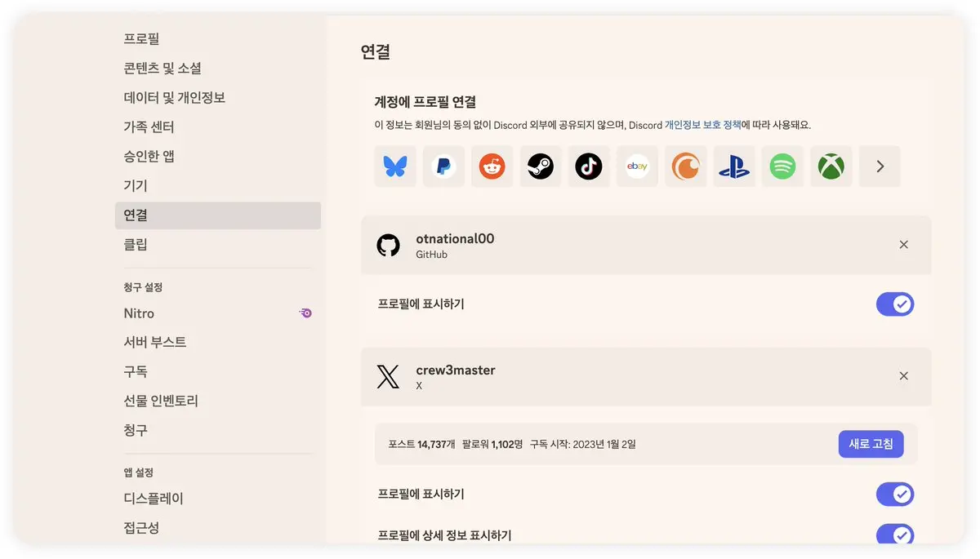
Task: Remove the otnational00 GitHub connection
Action: point(903,245)
